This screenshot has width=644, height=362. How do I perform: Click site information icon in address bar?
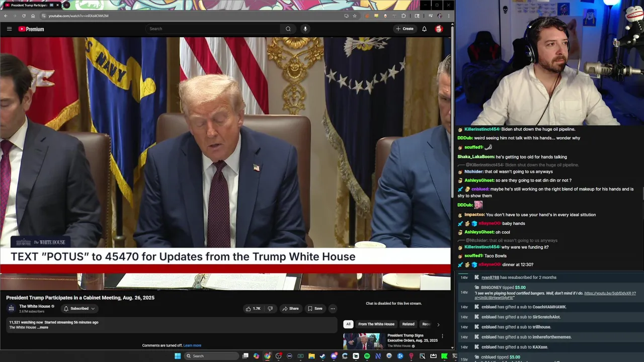pos(43,16)
